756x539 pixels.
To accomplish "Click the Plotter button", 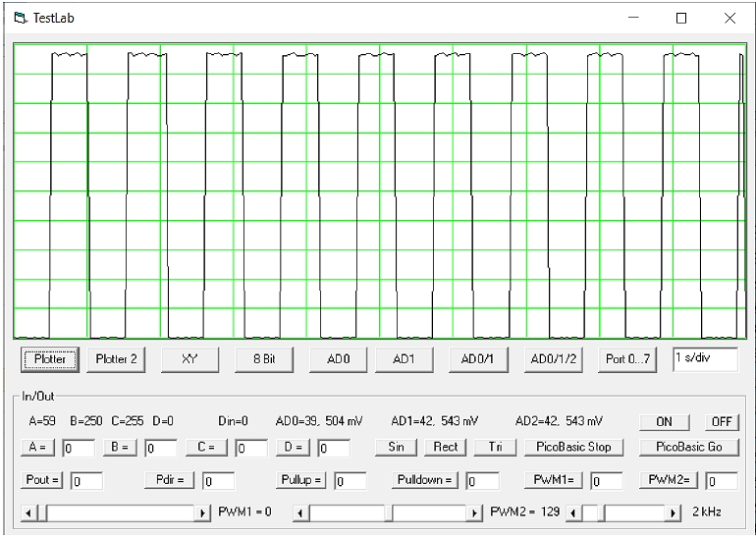I will click(50, 359).
